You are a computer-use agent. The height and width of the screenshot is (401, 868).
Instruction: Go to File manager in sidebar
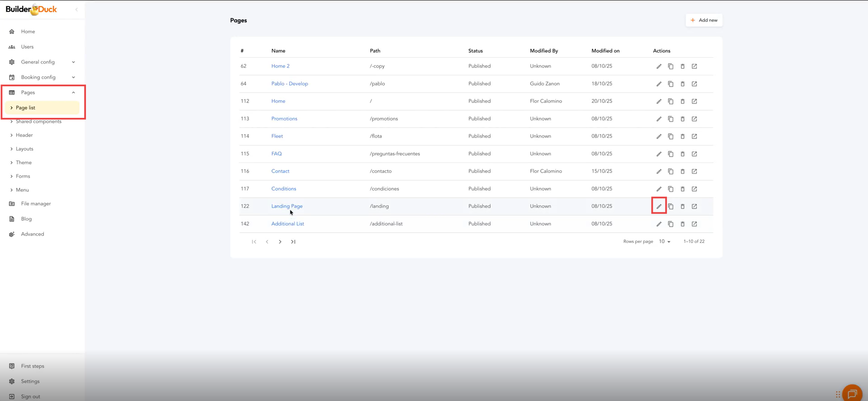tap(36, 204)
